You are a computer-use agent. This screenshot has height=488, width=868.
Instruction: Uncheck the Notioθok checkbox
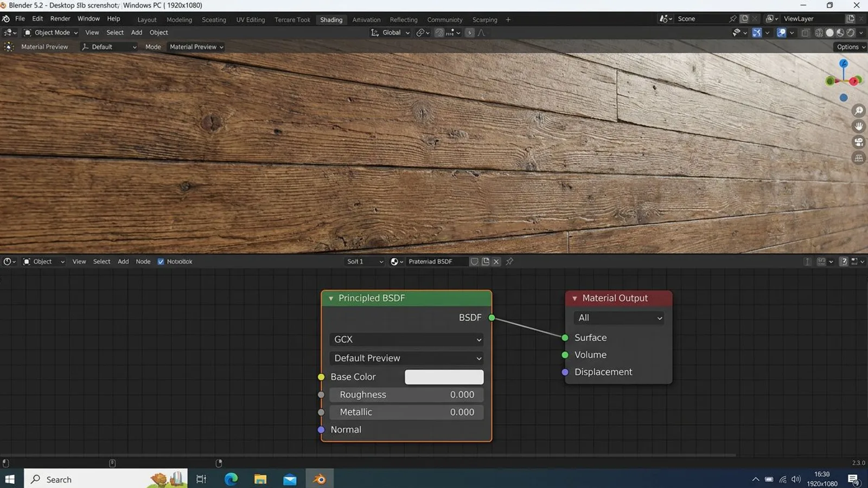click(x=161, y=261)
